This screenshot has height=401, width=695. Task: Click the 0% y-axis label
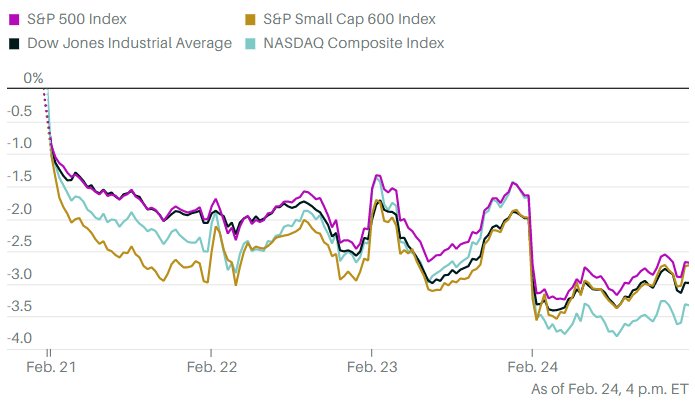pyautogui.click(x=34, y=78)
